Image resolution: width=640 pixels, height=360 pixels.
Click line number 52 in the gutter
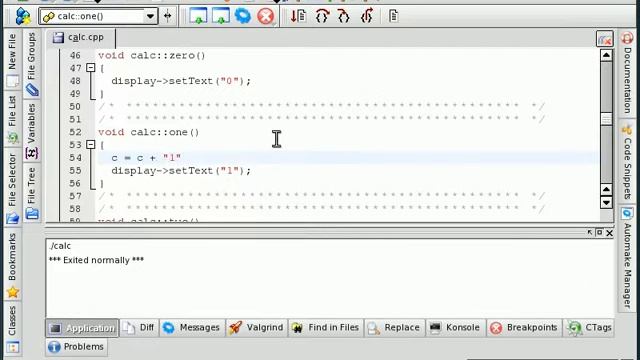(75, 132)
